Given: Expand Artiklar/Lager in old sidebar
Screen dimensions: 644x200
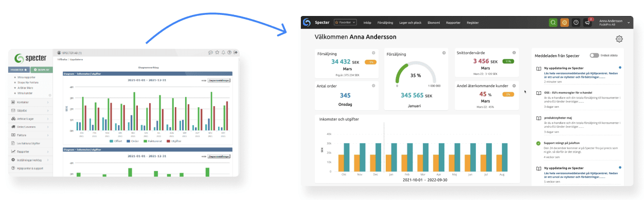Looking at the screenshot, I should pyautogui.click(x=31, y=119).
